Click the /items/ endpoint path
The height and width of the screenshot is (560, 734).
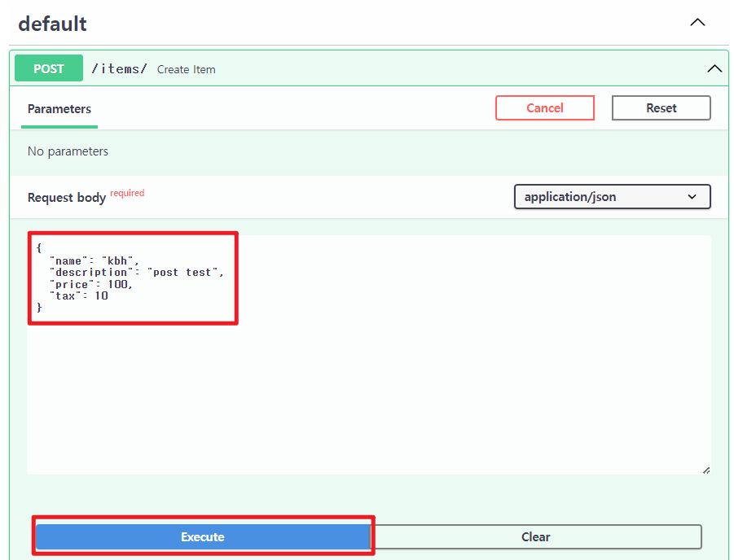click(120, 68)
